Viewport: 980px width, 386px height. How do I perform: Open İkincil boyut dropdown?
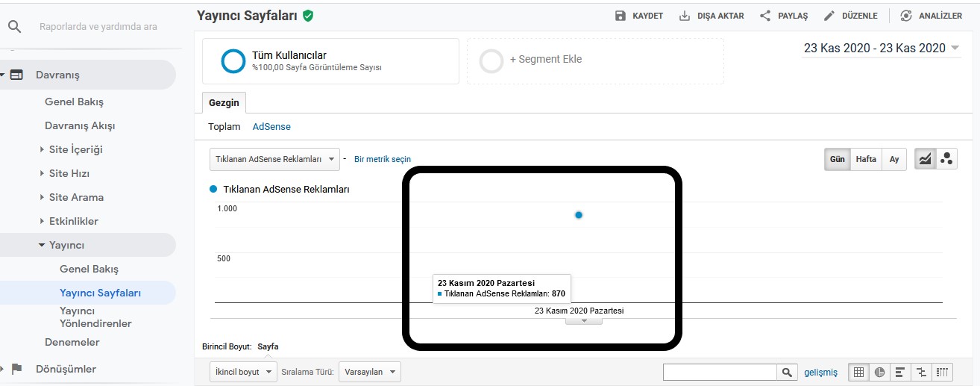[243, 372]
